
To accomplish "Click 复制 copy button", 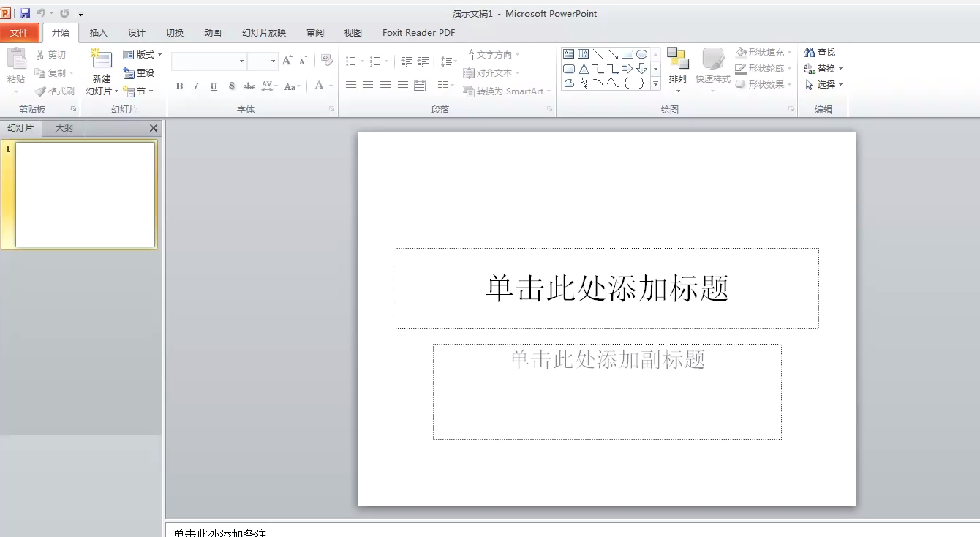I will pos(54,73).
